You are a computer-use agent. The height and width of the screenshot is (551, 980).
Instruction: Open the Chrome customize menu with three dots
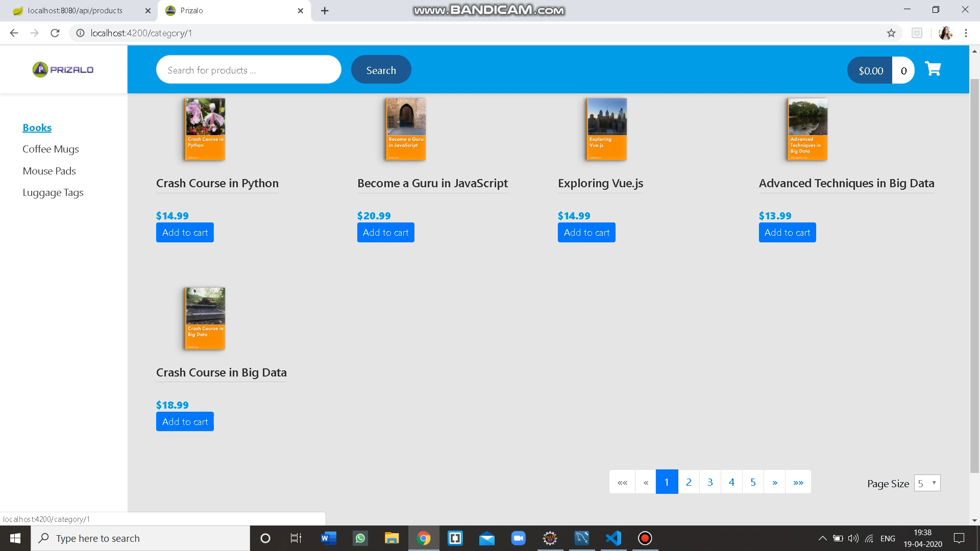click(966, 33)
